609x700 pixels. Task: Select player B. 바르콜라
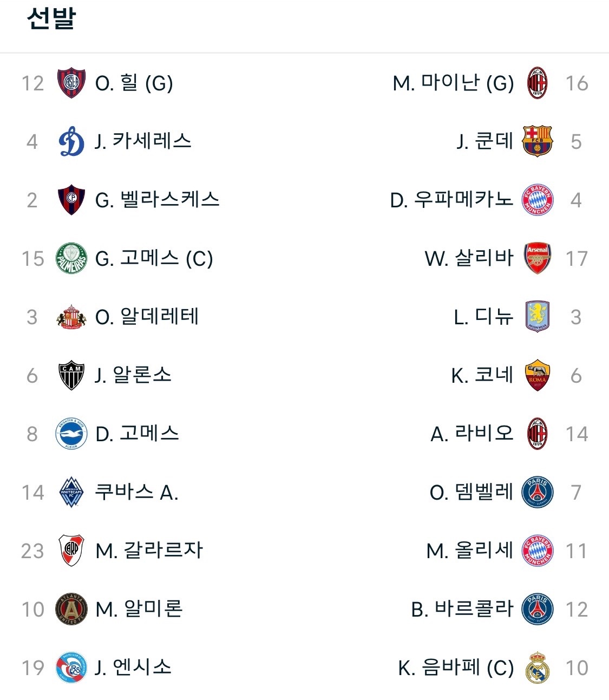462,609
